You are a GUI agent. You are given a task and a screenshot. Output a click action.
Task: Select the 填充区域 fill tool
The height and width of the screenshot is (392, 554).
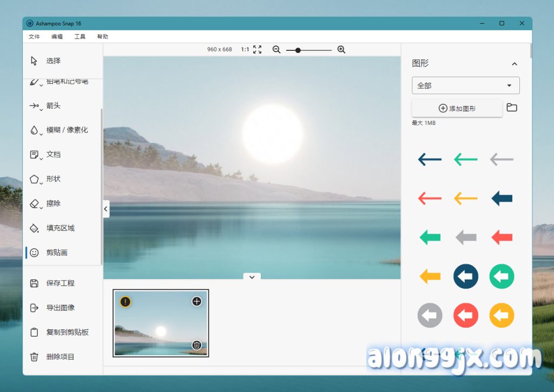[60, 228]
